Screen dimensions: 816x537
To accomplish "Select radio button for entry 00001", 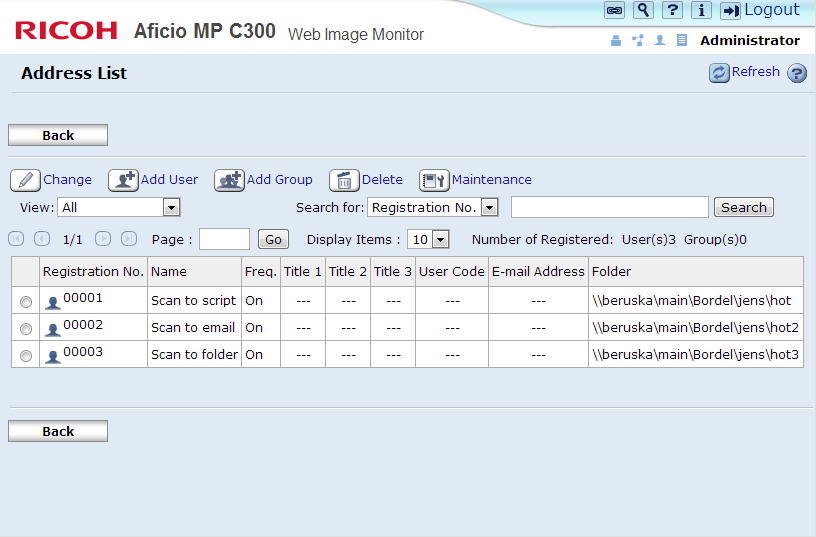I will [x=26, y=302].
